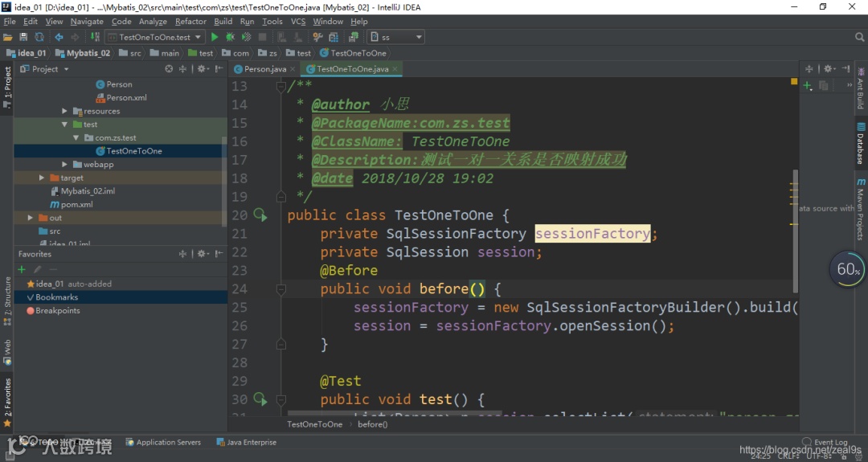
Task: Fold the before() method at line 24
Action: click(x=281, y=288)
